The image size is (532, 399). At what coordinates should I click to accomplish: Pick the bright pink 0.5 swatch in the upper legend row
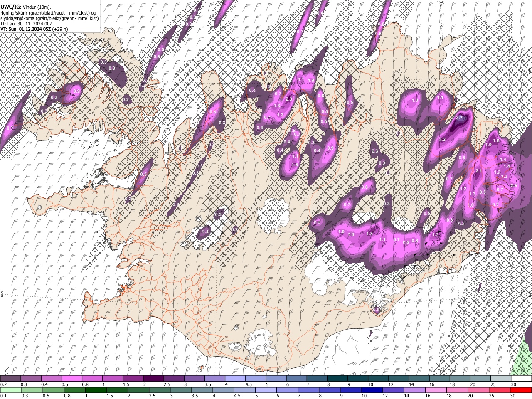[71, 379]
